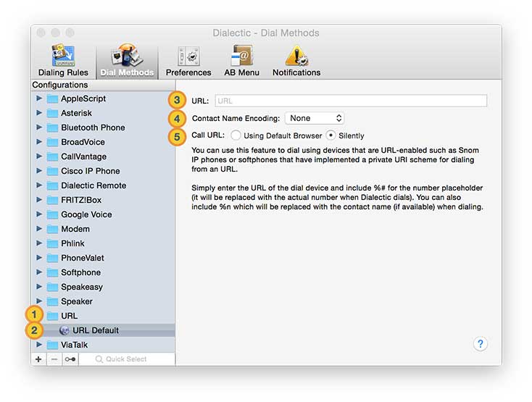Screen dimensions: 532x402
Task: Select the URL Default tree row text
Action: 96,330
